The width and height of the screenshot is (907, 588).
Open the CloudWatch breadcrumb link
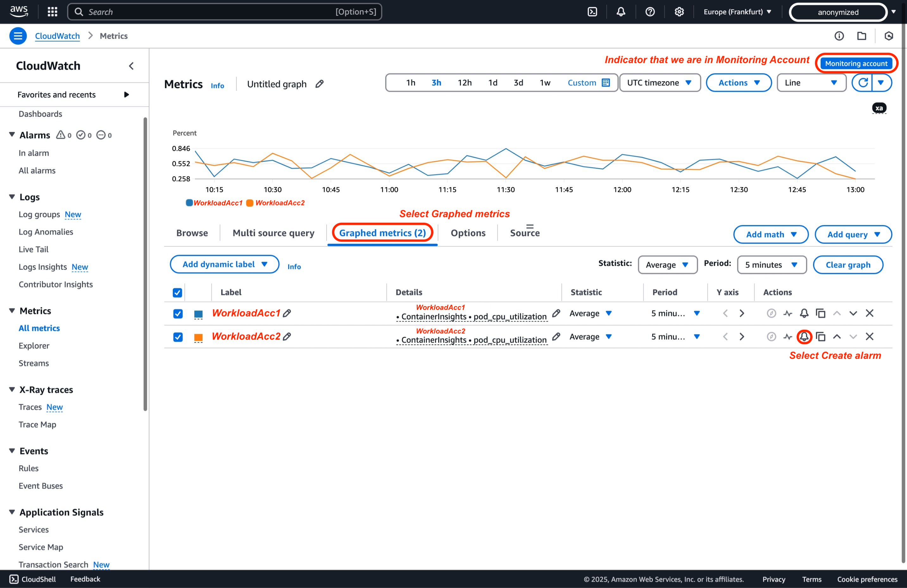tap(57, 36)
